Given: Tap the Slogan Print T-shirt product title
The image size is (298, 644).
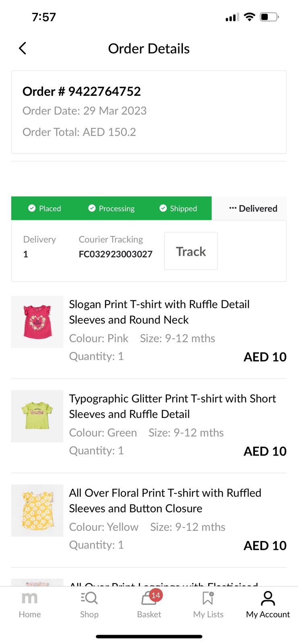Looking at the screenshot, I should [x=159, y=312].
